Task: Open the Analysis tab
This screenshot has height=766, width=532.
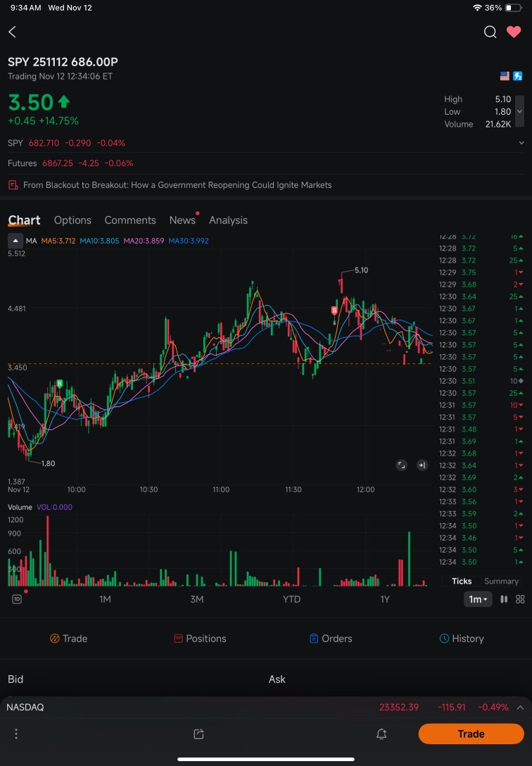Action: (228, 220)
